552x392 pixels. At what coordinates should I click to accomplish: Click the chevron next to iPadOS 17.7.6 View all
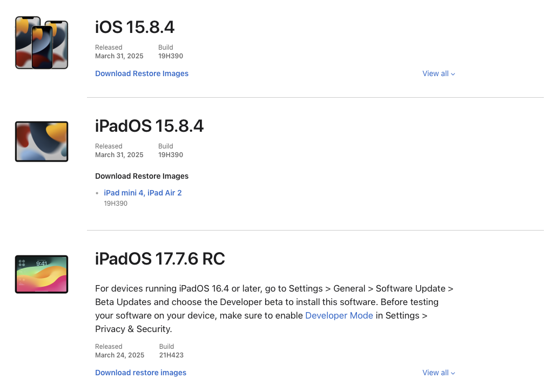tap(453, 373)
